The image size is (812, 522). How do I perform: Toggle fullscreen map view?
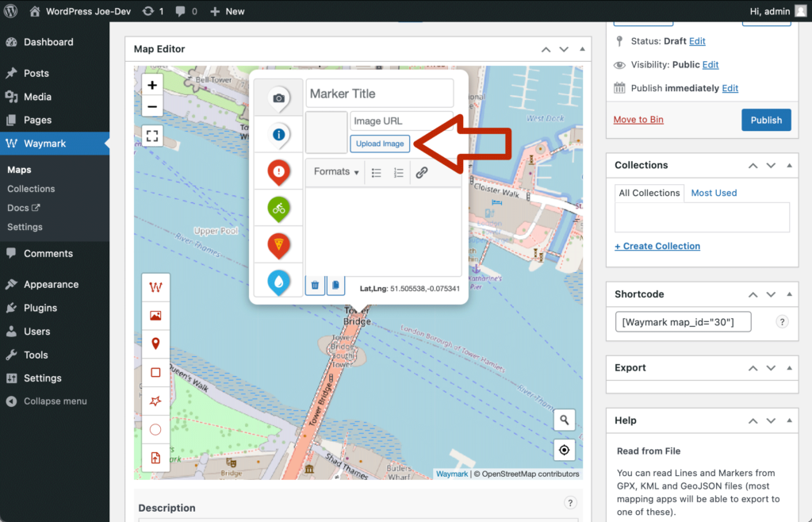click(152, 136)
